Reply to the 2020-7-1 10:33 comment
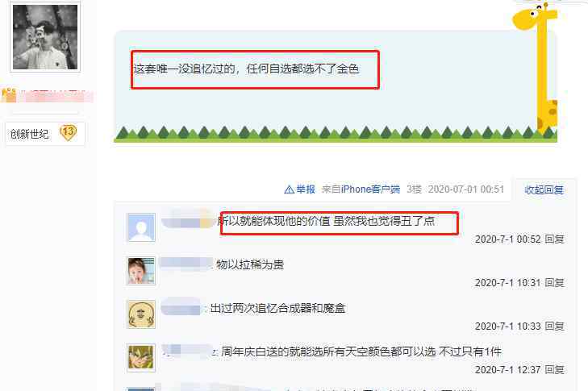Screen dimensions: 588x391 [x=554, y=327]
